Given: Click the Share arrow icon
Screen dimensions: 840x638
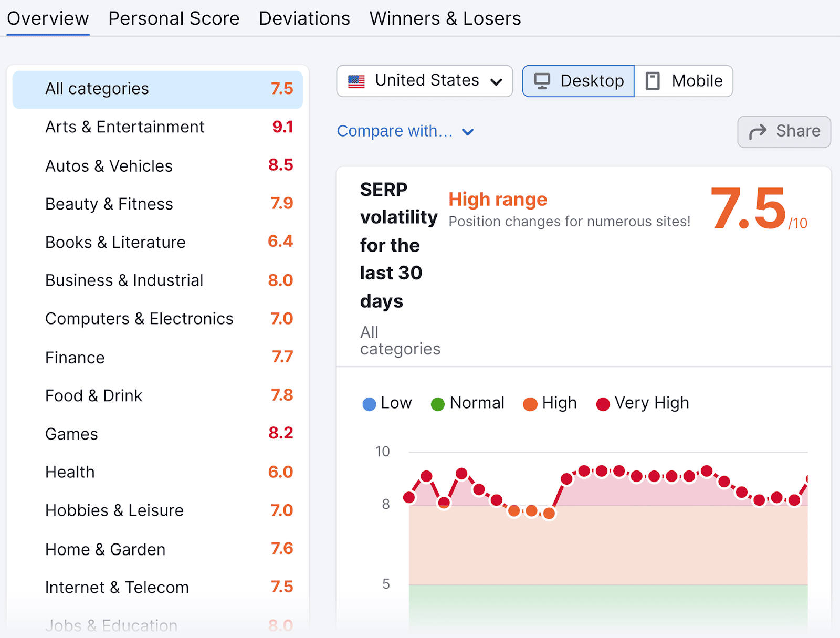Looking at the screenshot, I should point(758,131).
